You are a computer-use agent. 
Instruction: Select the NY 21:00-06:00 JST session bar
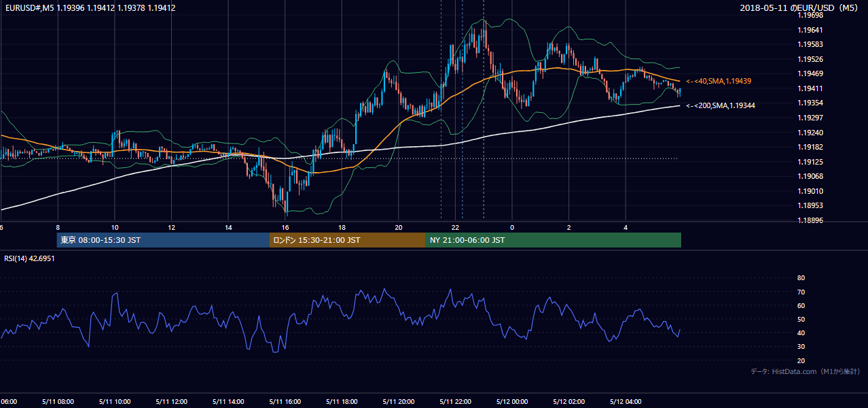pyautogui.click(x=554, y=240)
